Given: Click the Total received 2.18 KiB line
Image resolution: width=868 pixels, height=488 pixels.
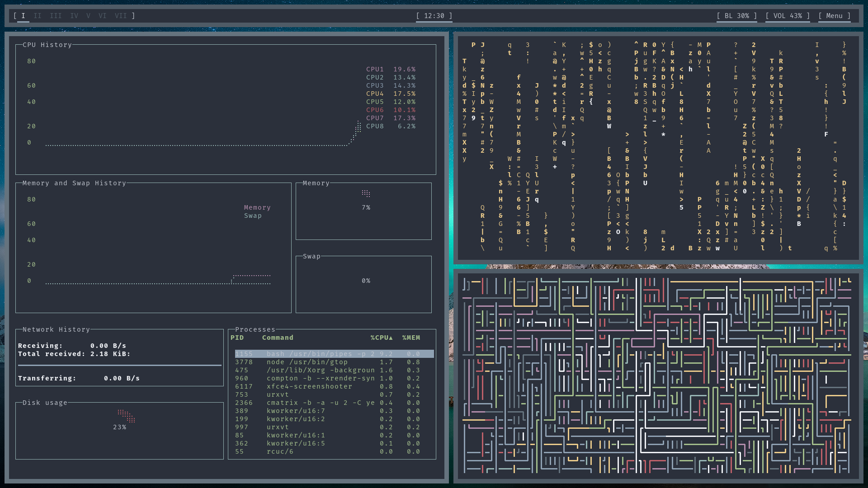Looking at the screenshot, I should [74, 354].
